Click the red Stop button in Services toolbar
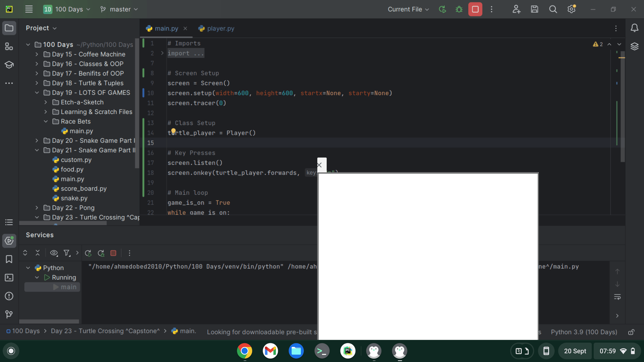This screenshot has height=362, width=644. (x=113, y=253)
